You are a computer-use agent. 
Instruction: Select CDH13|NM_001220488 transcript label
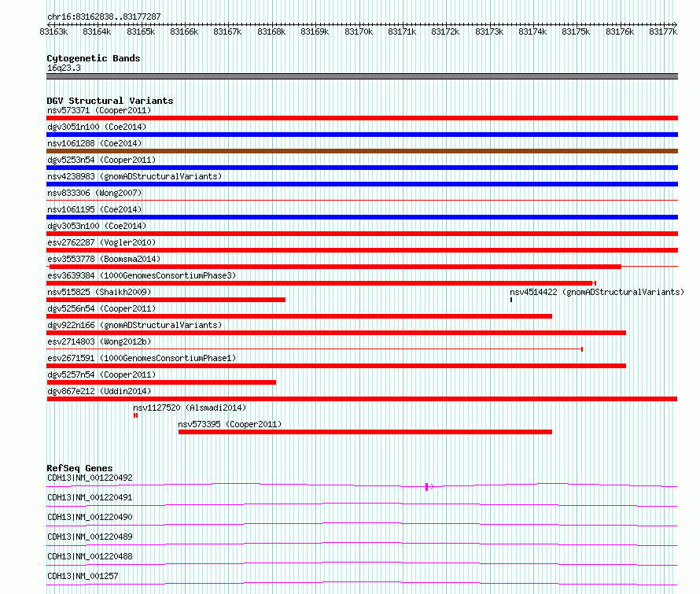tap(90, 556)
